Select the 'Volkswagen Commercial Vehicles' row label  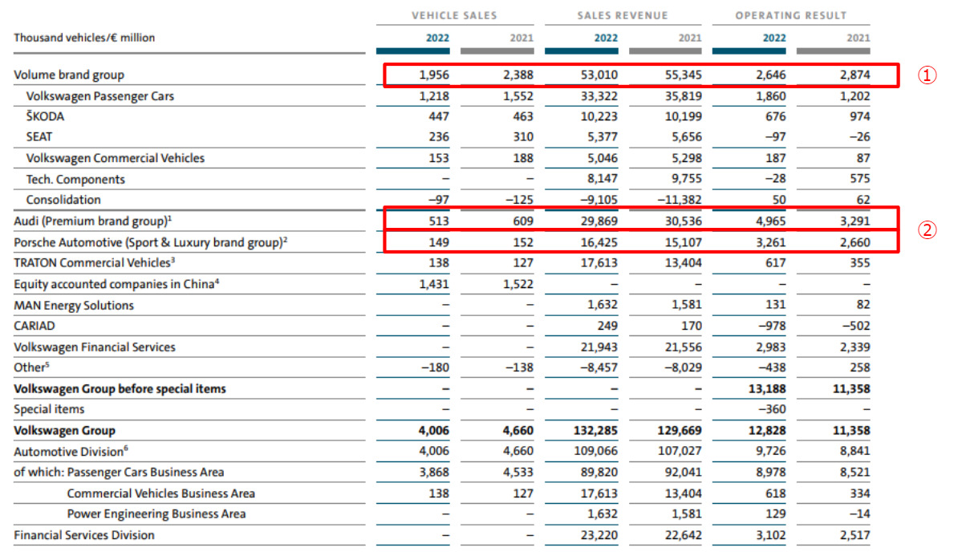tap(116, 158)
